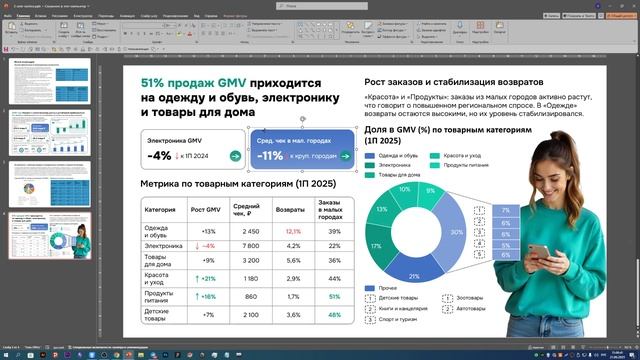Open Text Direction (Направление текста) dropdown
Screen dimensions: 640x360
click(264, 24)
